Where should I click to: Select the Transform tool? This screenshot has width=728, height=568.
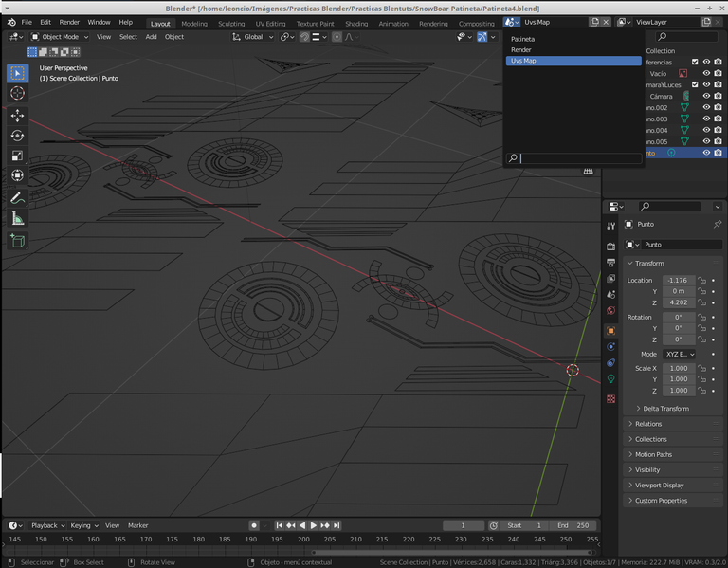[18, 175]
